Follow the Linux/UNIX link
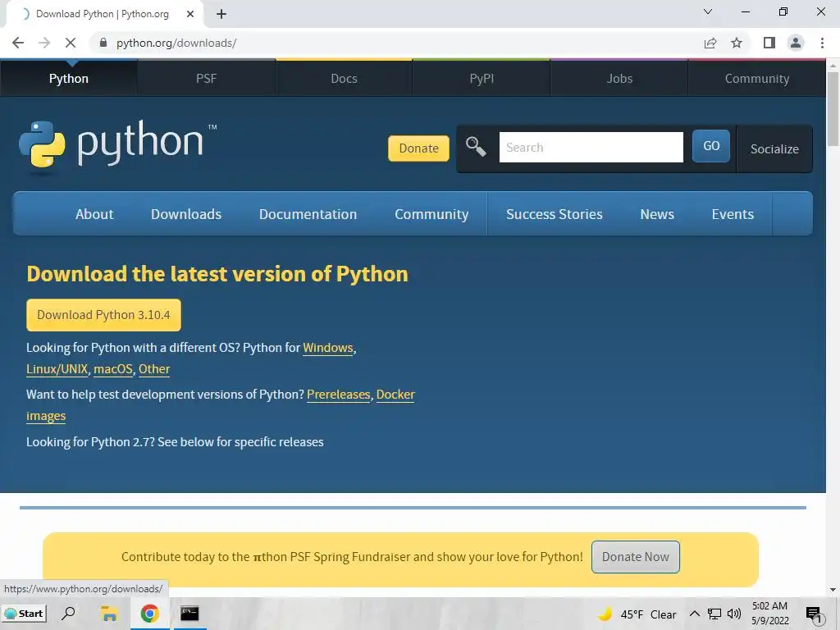840x630 pixels. click(57, 369)
